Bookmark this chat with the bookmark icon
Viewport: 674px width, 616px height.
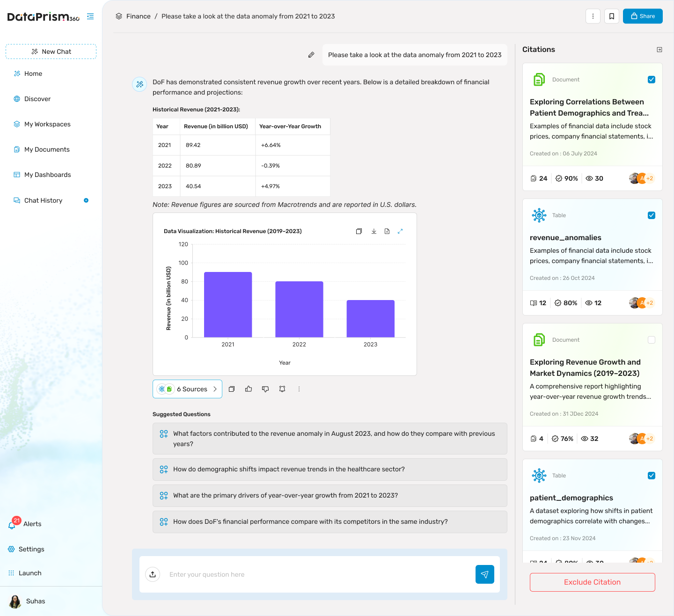click(x=612, y=16)
